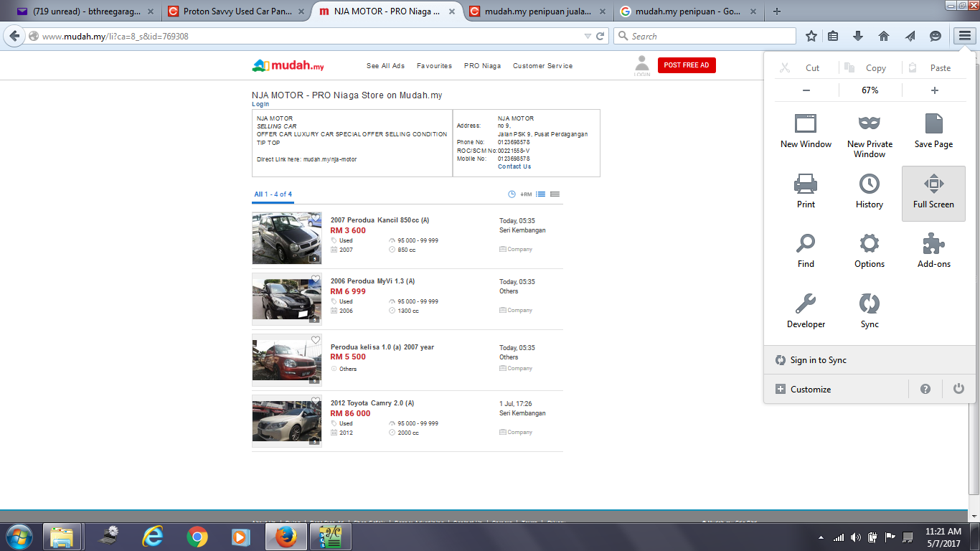Choose Save Page in the menu panel
Viewport: 980px width, 551px height.
[933, 131]
